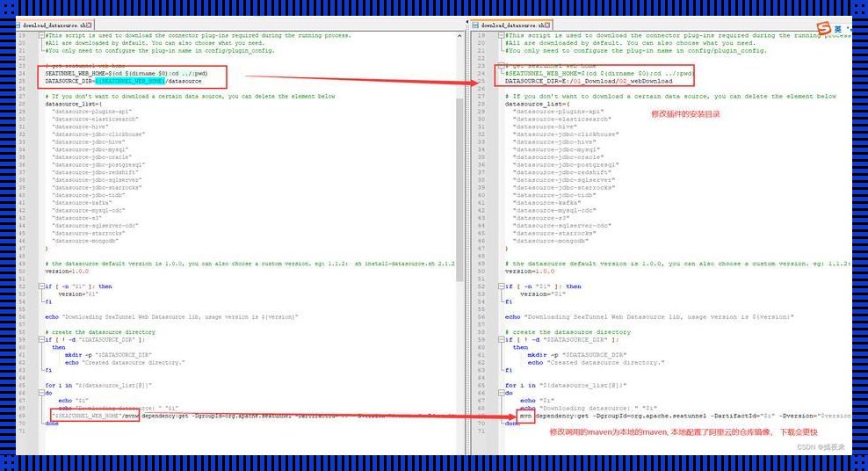Click mkdir -p "$DATASOURCE_DIR" in left pane
Image resolution: width=868 pixels, height=471 pixels.
click(x=108, y=355)
